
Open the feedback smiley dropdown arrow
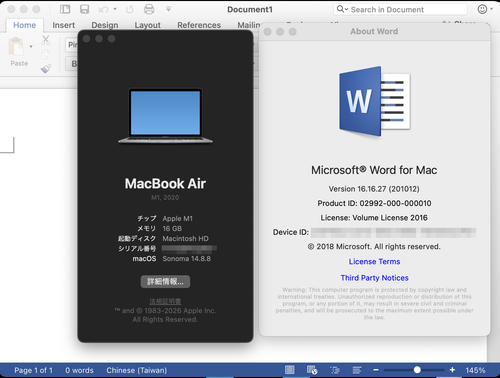point(492,9)
